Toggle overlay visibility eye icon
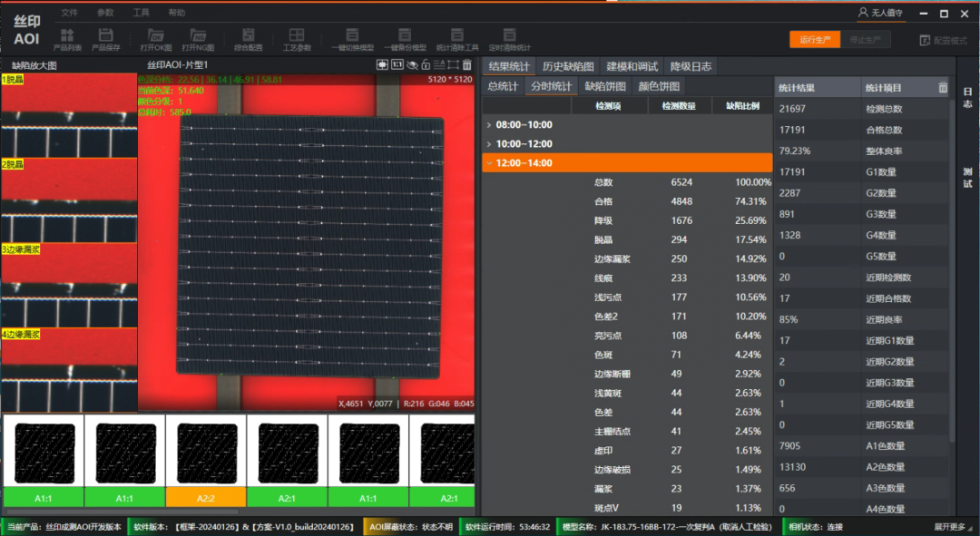This screenshot has width=980, height=536. pos(412,65)
